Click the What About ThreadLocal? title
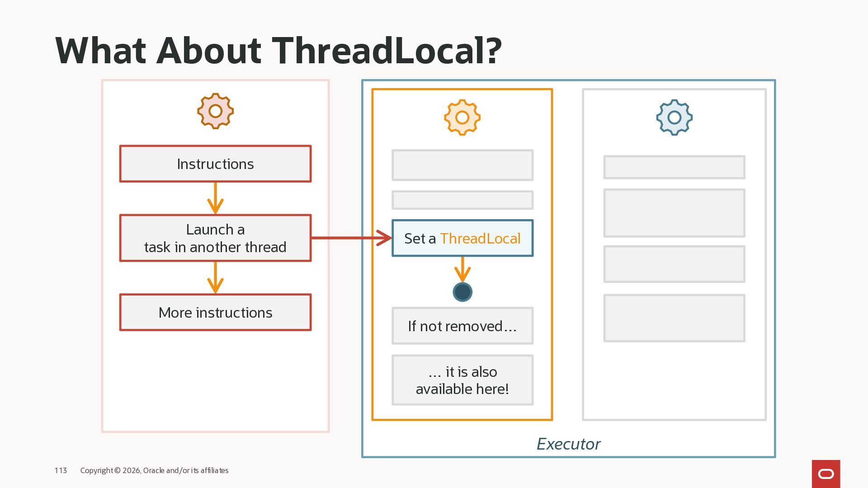 point(278,50)
